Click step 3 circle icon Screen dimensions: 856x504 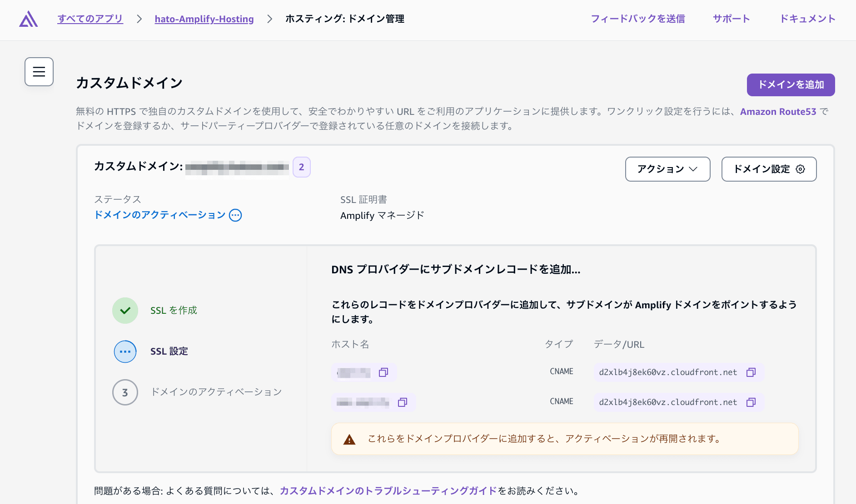tap(125, 392)
